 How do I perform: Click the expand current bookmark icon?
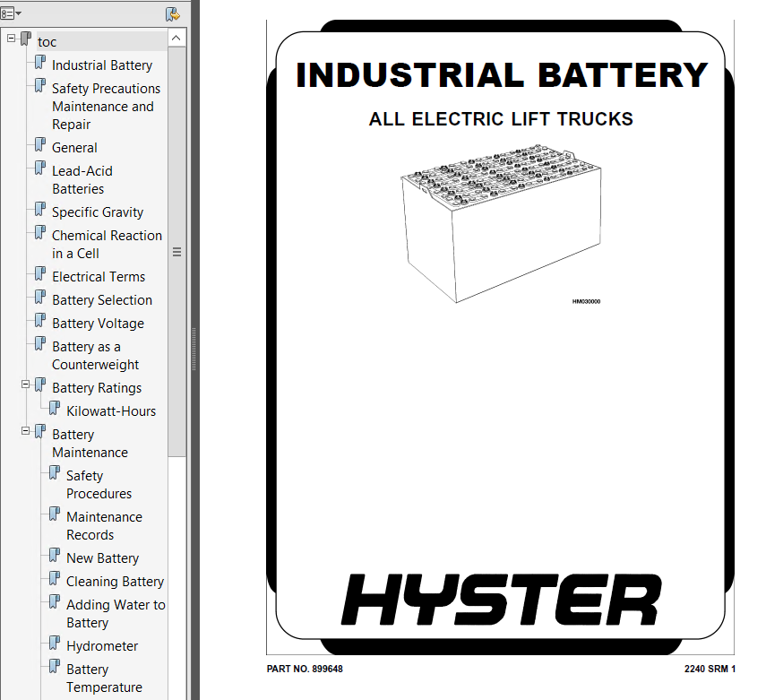pos(172,14)
